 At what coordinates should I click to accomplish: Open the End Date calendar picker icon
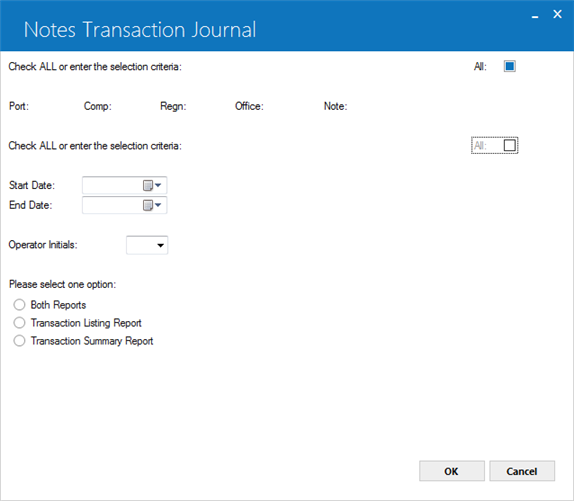[152, 205]
